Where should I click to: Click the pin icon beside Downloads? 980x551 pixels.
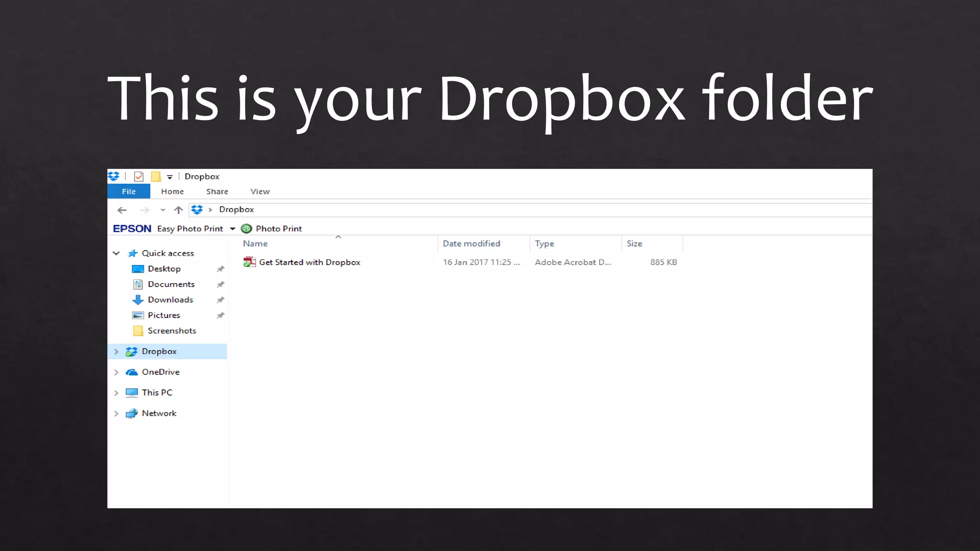221,300
